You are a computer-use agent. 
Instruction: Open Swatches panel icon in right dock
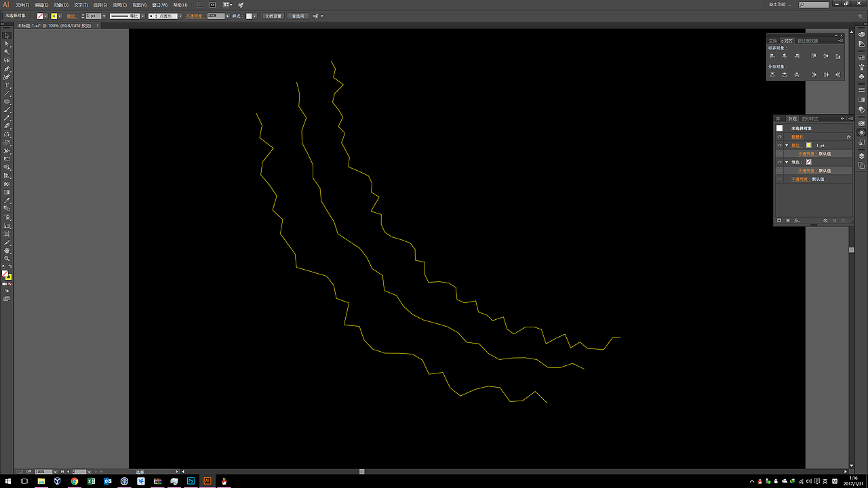(x=861, y=58)
